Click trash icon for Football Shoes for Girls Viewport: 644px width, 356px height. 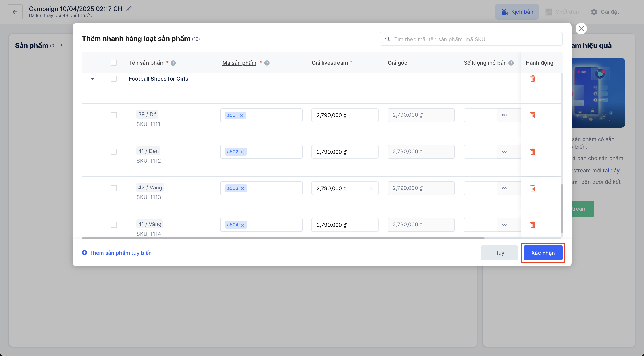[x=533, y=79]
